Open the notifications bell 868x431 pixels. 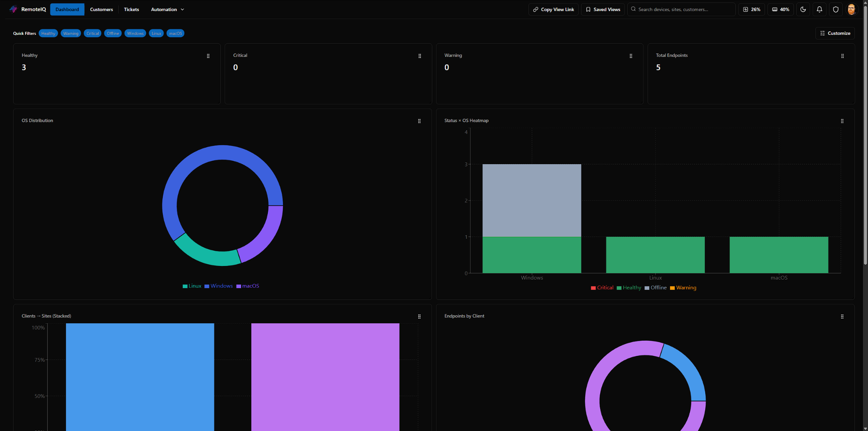click(819, 9)
